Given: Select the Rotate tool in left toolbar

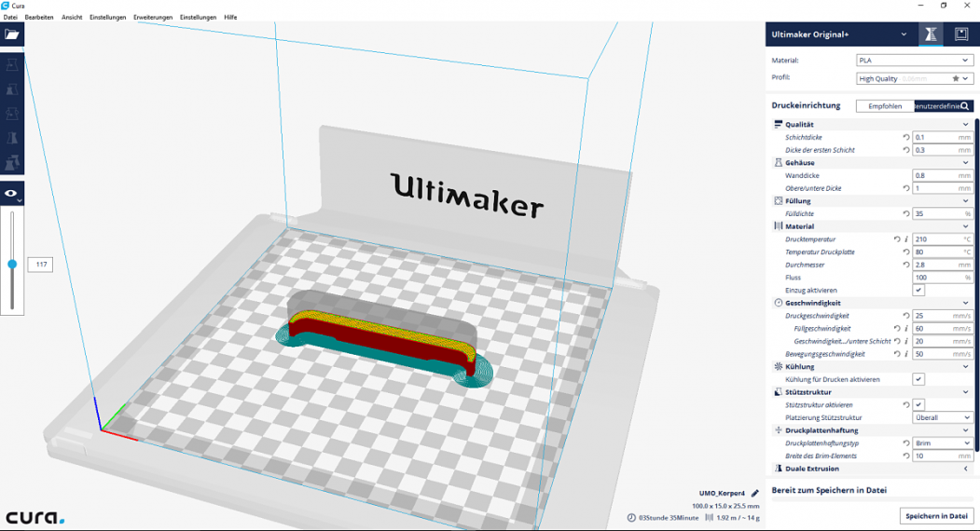Looking at the screenshot, I should pyautogui.click(x=12, y=114).
